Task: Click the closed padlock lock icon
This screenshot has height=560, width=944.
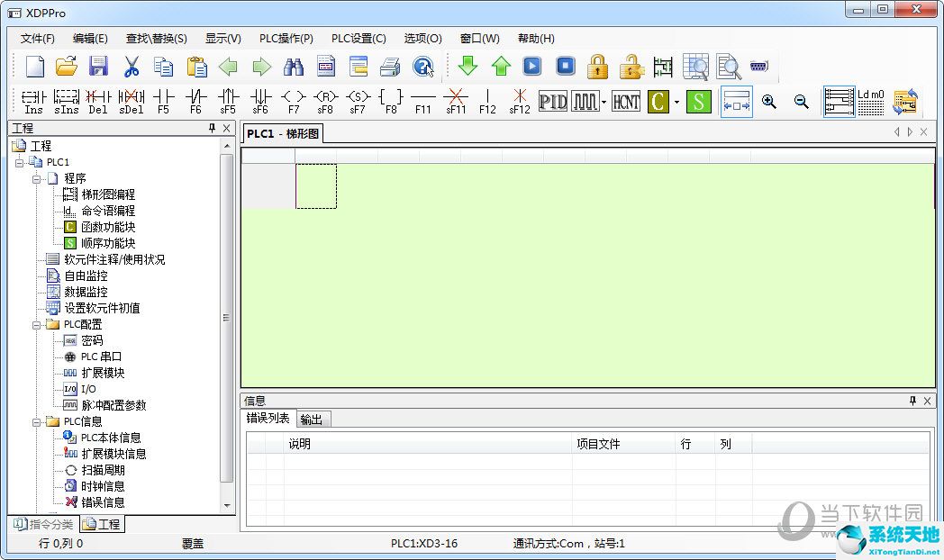Action: coord(597,66)
